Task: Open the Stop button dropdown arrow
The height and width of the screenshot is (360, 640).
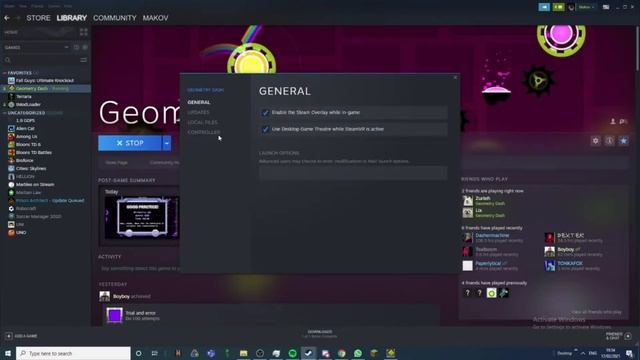Action: click(x=167, y=143)
